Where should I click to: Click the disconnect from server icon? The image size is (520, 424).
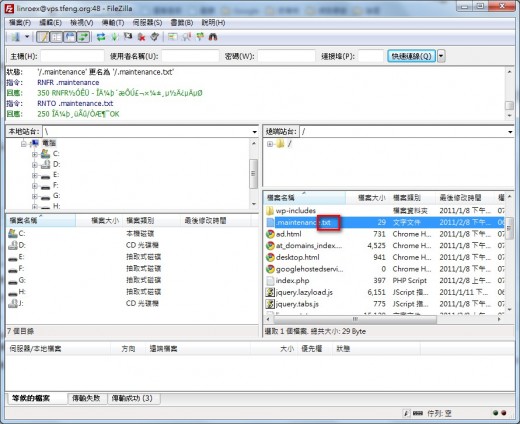tap(141, 37)
